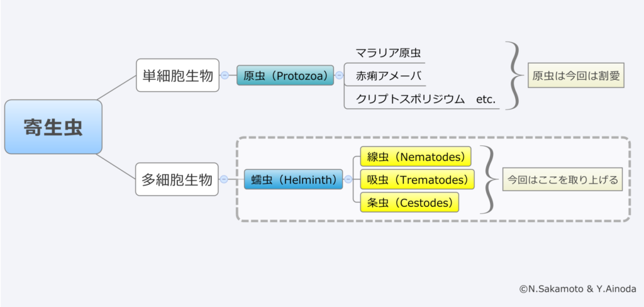Select the yellow 条虫（Cestodes） node
Image resolution: width=644 pixels, height=307 pixels.
click(409, 203)
